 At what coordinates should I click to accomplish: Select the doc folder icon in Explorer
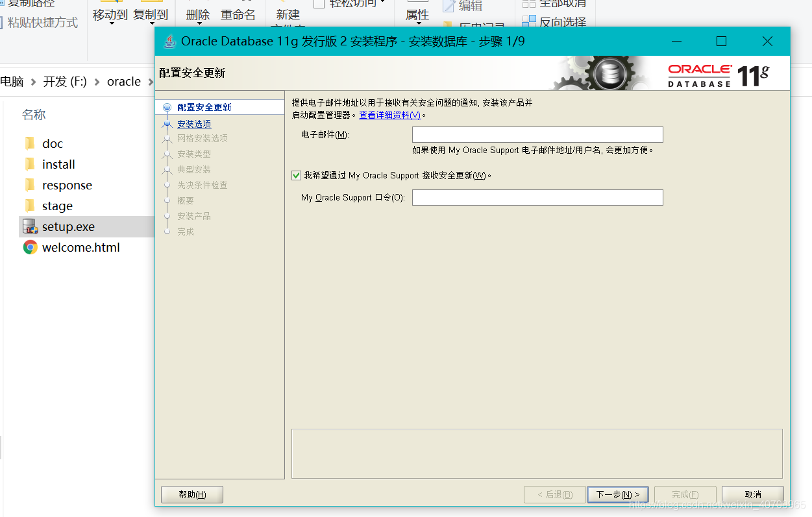click(30, 143)
